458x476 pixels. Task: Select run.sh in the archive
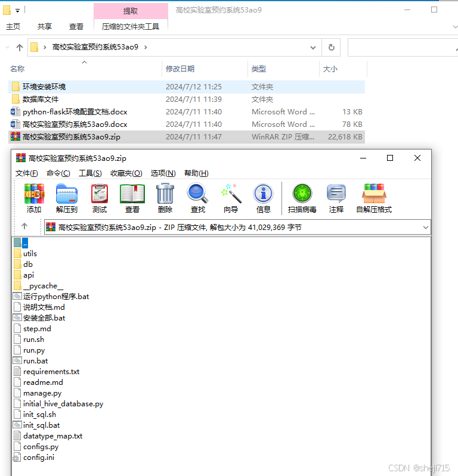[x=34, y=340]
